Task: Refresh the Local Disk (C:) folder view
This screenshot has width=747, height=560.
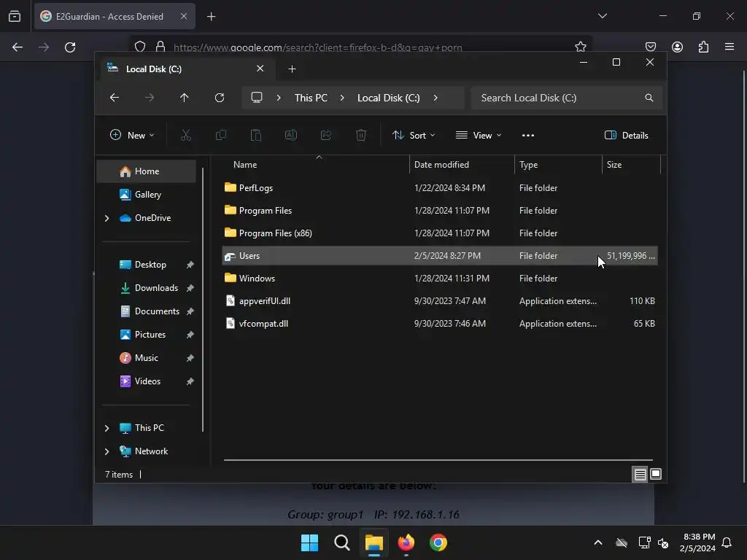Action: [220, 98]
